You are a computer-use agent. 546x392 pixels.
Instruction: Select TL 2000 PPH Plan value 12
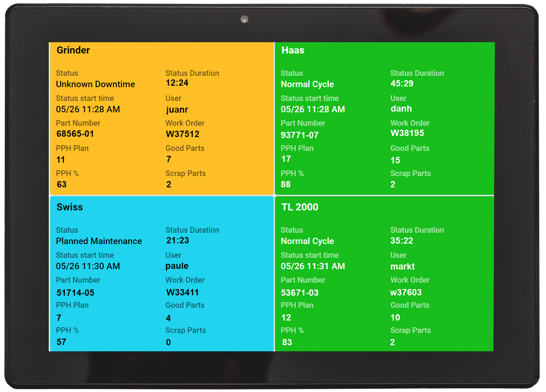[286, 317]
